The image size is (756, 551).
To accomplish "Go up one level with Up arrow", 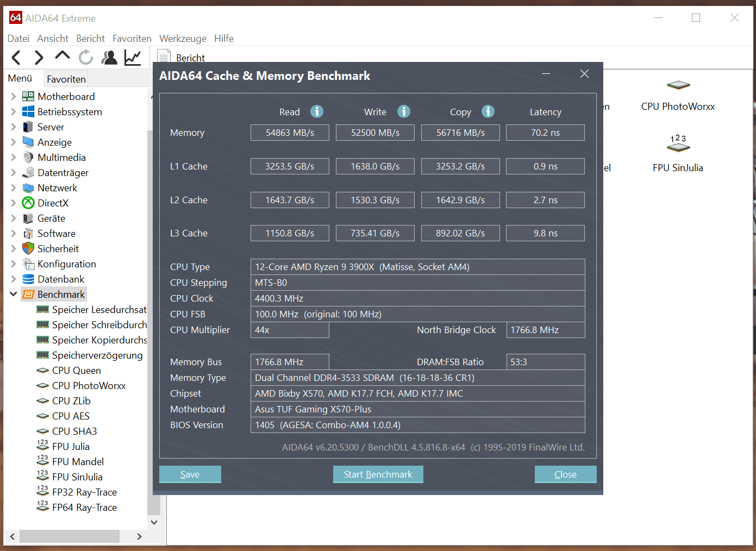I will (x=63, y=55).
